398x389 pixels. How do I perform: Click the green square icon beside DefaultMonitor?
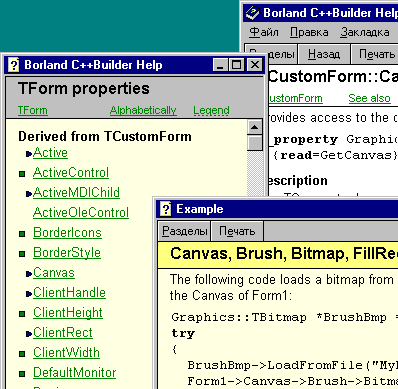pos(22,374)
